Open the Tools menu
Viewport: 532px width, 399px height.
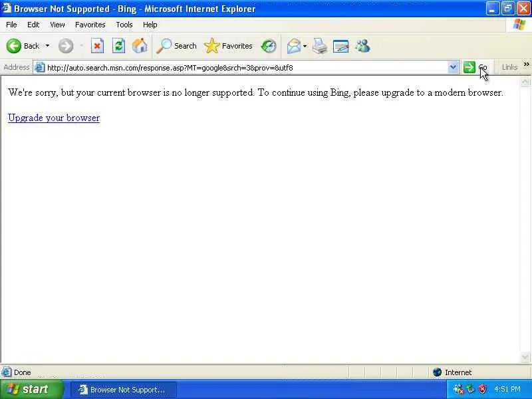coord(124,25)
